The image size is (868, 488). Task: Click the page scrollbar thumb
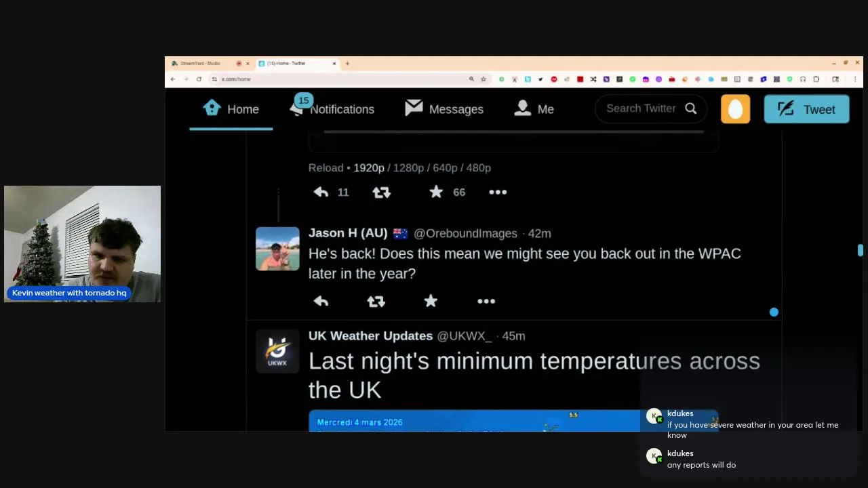(860, 250)
